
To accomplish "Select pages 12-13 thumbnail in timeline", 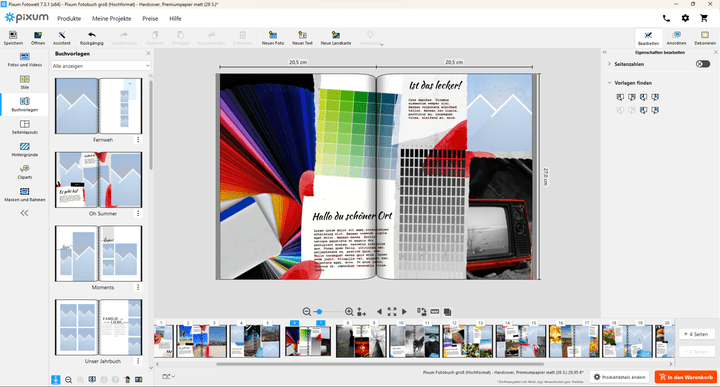I will [x=467, y=341].
